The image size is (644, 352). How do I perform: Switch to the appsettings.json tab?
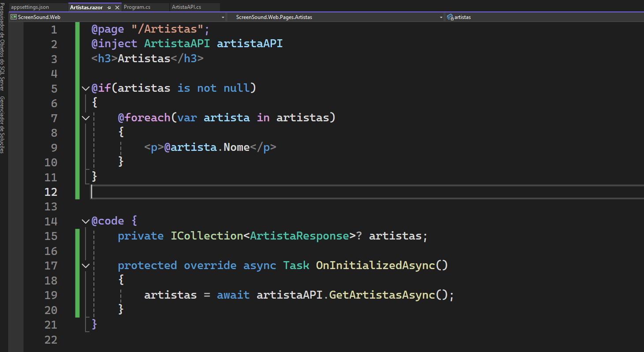point(30,7)
